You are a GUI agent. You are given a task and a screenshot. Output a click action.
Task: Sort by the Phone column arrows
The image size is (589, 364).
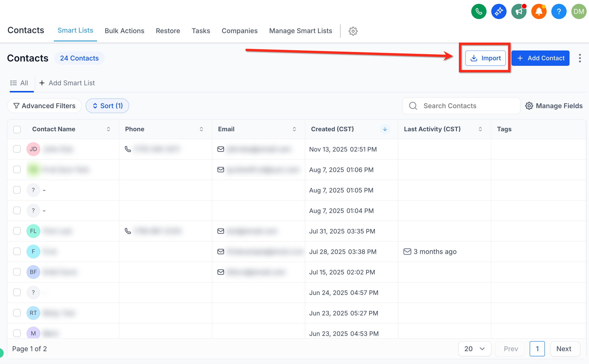(201, 129)
